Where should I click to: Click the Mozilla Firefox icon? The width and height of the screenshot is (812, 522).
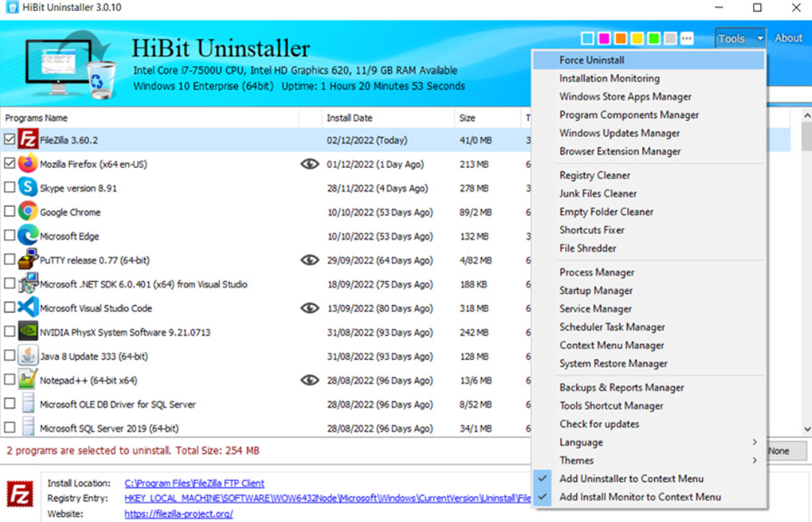point(28,163)
